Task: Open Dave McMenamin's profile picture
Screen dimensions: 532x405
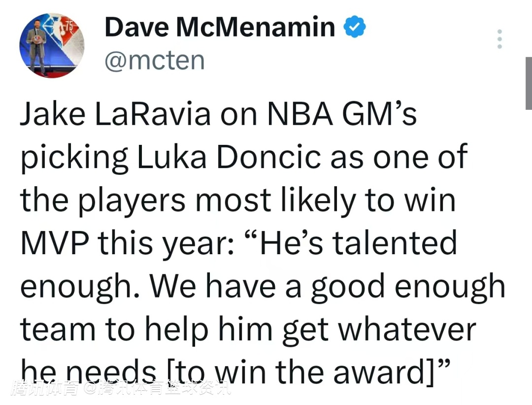Action: point(52,46)
